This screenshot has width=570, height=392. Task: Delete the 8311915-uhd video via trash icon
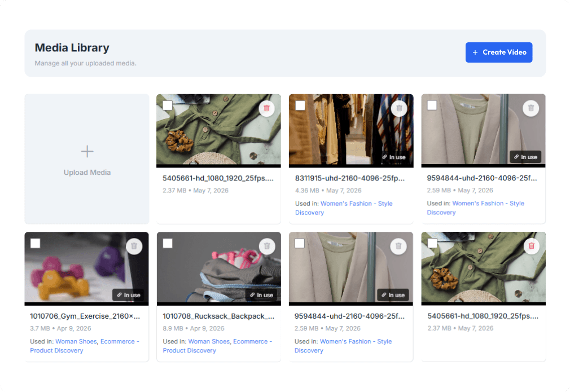click(399, 108)
